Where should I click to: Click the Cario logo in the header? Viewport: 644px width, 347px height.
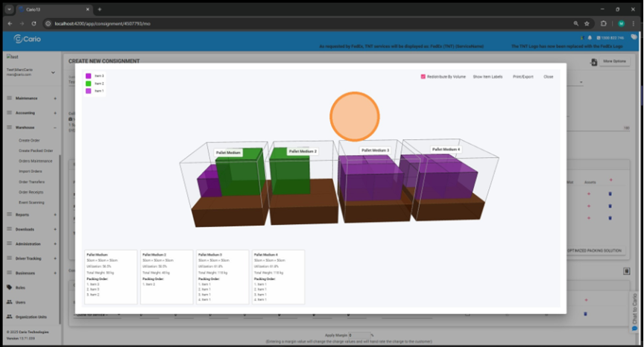point(27,39)
